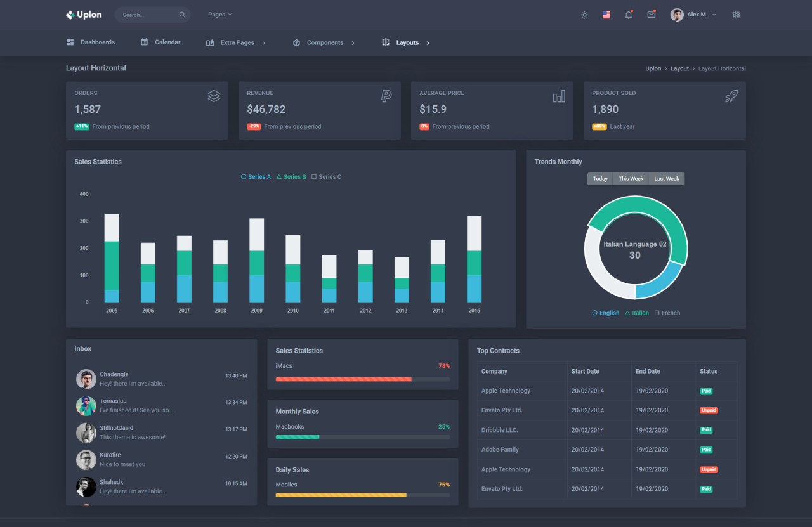This screenshot has width=812, height=527.
Task: Click Shahedk's avatar in Inbox
Action: coord(86,487)
